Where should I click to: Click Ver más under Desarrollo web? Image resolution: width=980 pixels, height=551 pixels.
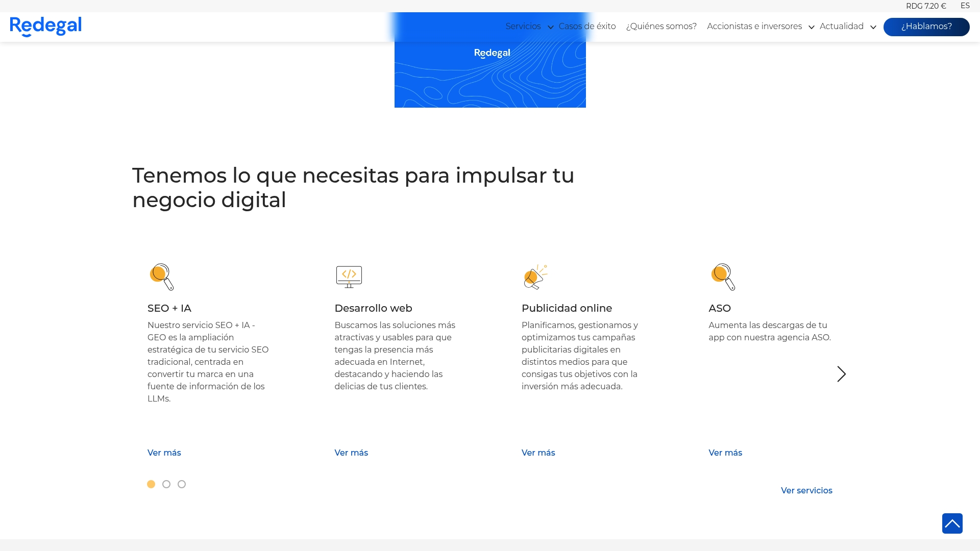click(351, 453)
